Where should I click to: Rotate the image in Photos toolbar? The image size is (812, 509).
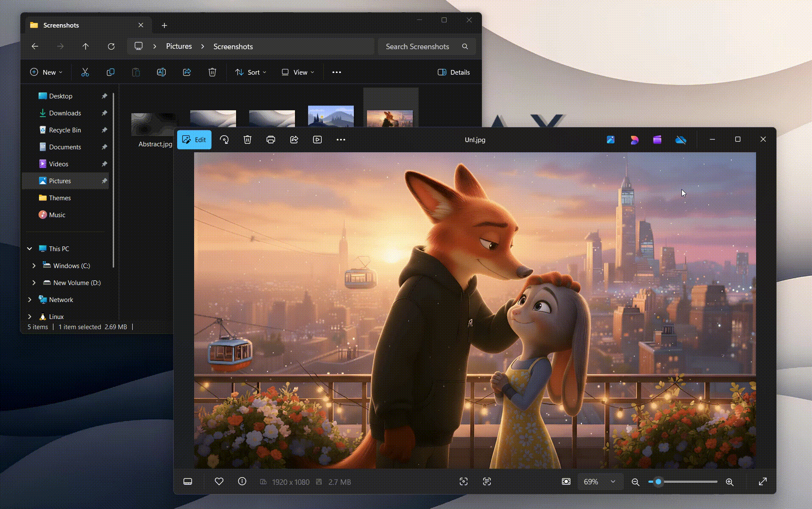pos(224,140)
